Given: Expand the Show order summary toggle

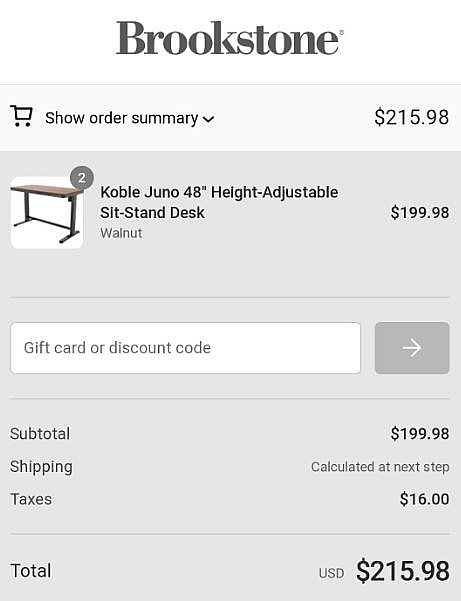Looking at the screenshot, I should pyautogui.click(x=130, y=118).
